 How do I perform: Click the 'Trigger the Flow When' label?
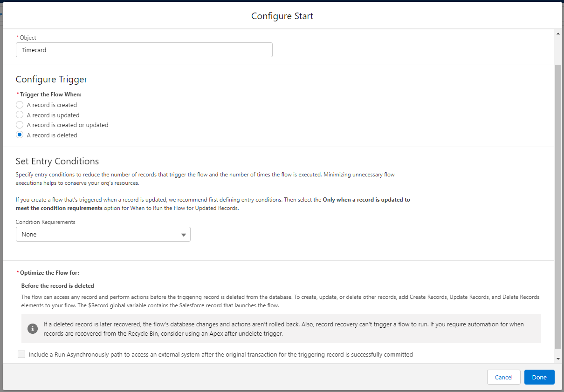pyautogui.click(x=51, y=94)
